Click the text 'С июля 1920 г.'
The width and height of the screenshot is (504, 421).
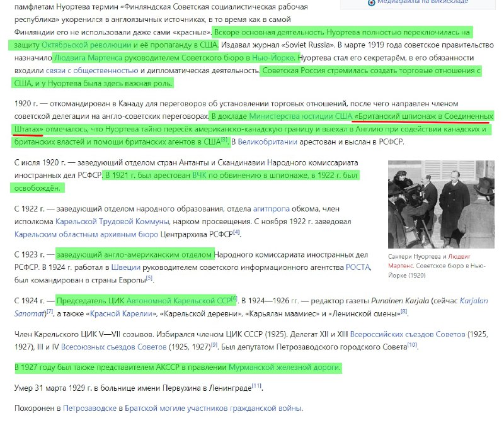40,163
